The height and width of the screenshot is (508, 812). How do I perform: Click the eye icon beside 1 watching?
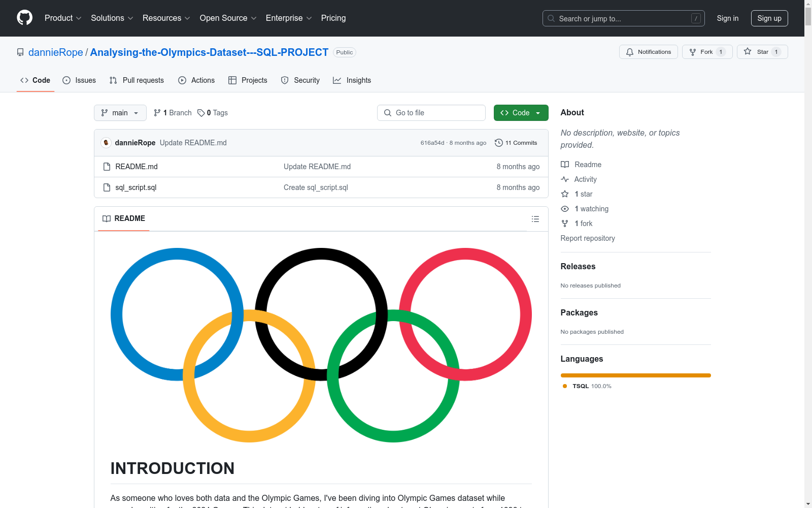[565, 209]
